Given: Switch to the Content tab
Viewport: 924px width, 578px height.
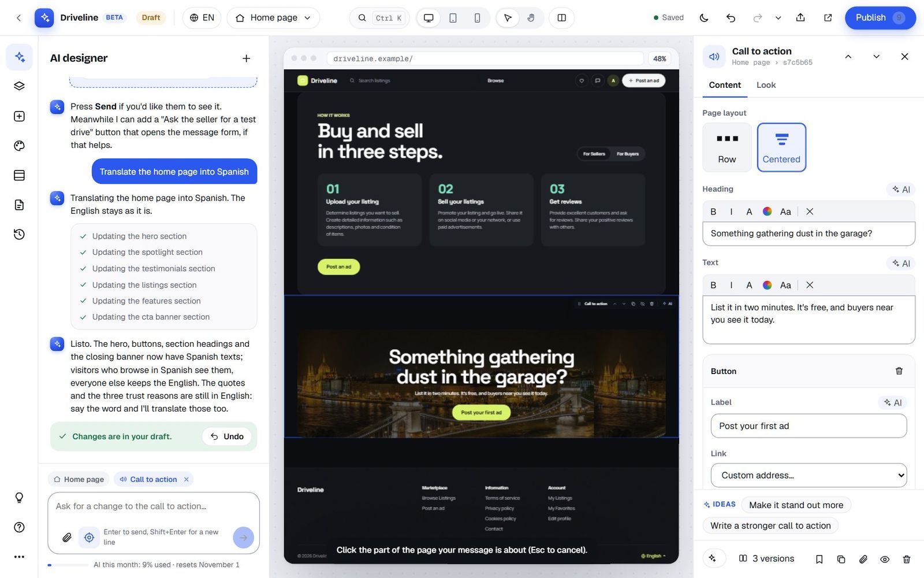Looking at the screenshot, I should [725, 85].
